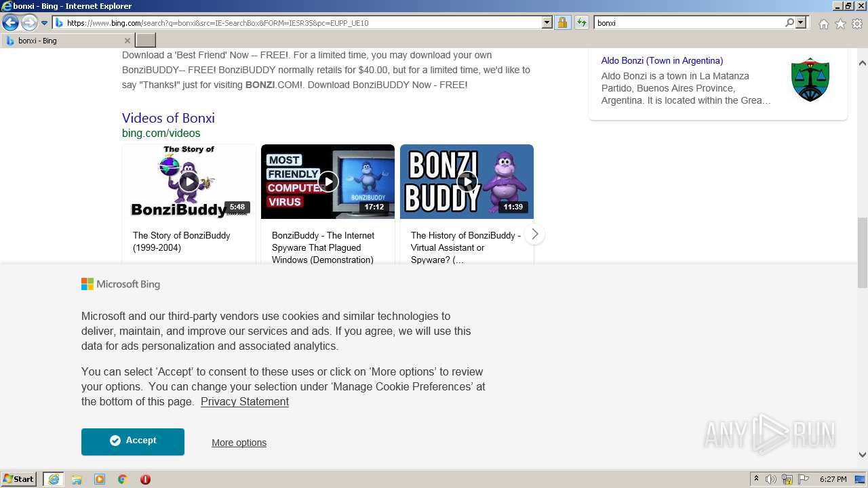Open the network tray icon

[x=787, y=479]
